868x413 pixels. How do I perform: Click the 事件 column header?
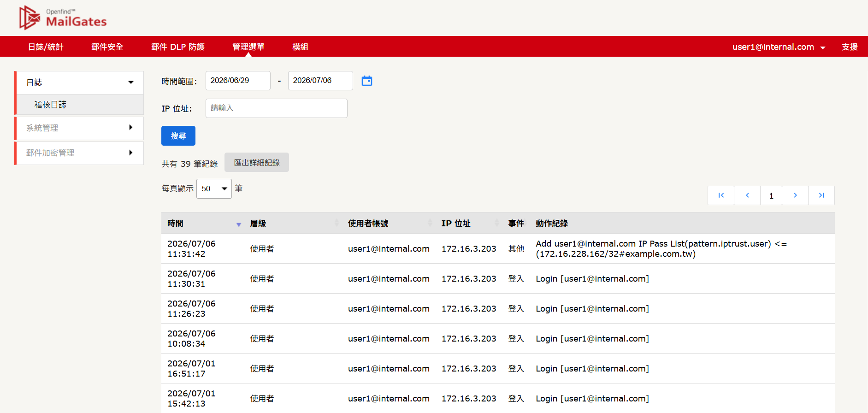[x=516, y=224]
